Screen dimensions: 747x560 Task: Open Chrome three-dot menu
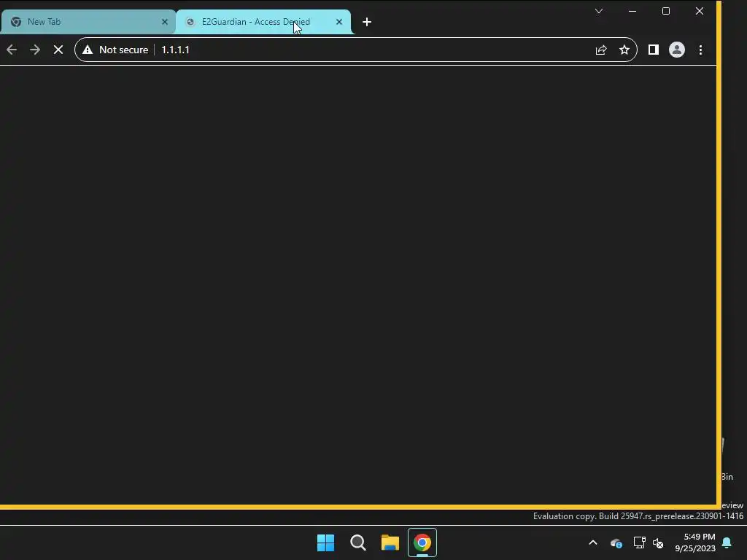point(701,50)
